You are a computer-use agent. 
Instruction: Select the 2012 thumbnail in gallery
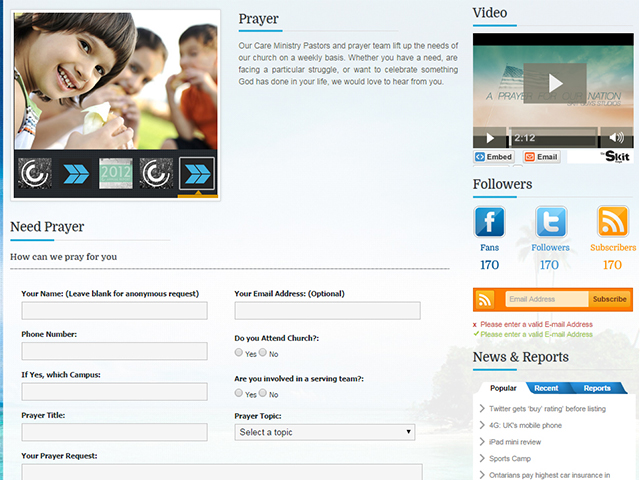(x=116, y=173)
